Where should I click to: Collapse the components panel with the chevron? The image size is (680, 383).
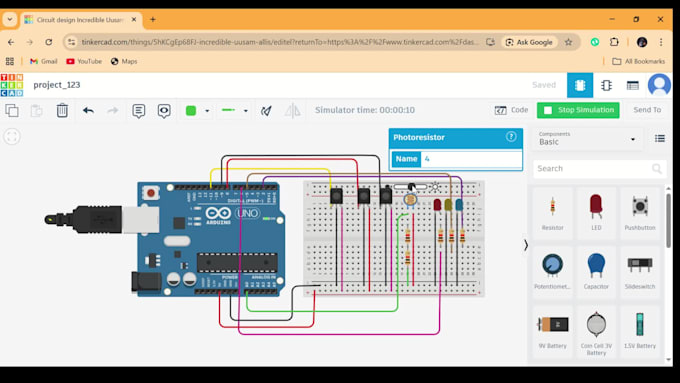[526, 245]
